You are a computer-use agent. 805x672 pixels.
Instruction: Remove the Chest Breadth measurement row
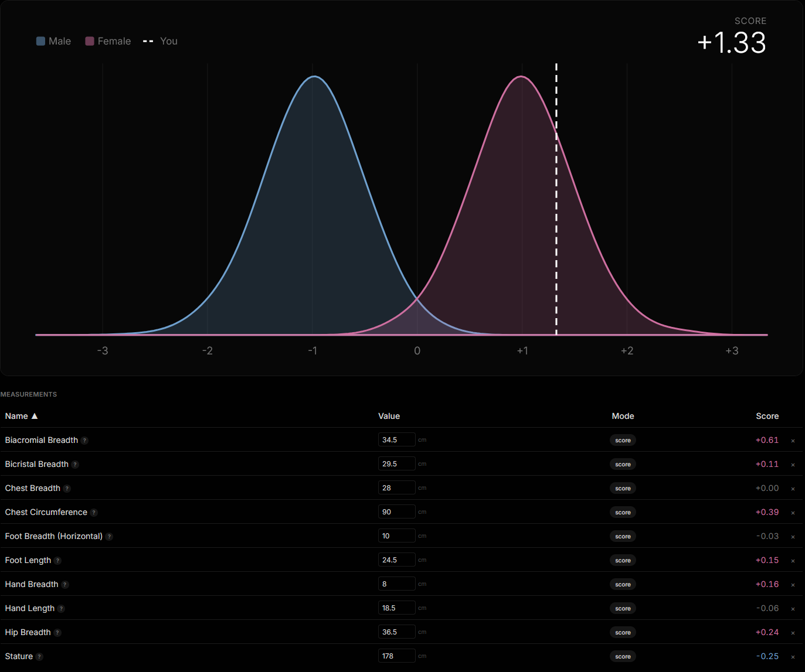pyautogui.click(x=793, y=489)
